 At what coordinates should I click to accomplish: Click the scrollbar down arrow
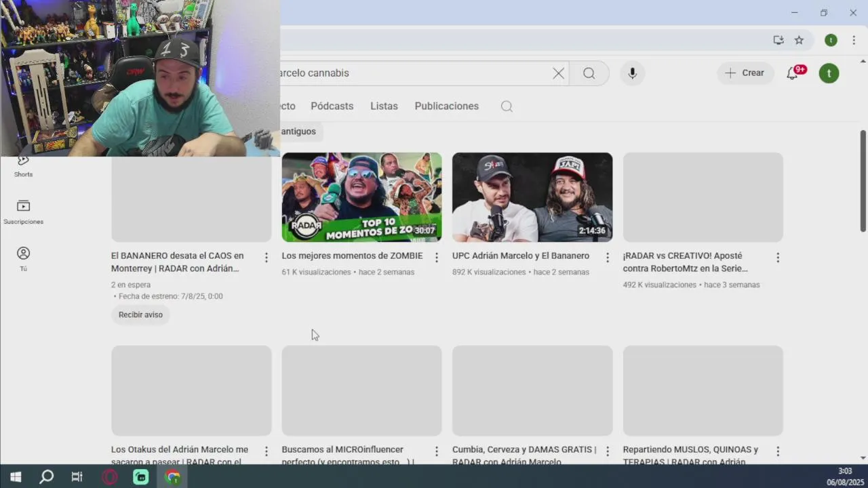pyautogui.click(x=863, y=458)
